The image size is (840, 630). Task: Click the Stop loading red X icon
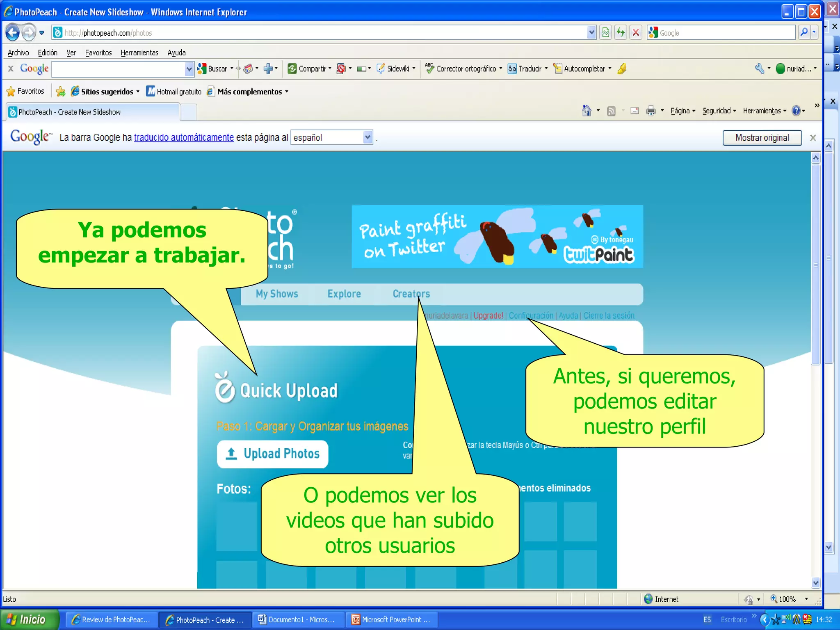coord(635,32)
